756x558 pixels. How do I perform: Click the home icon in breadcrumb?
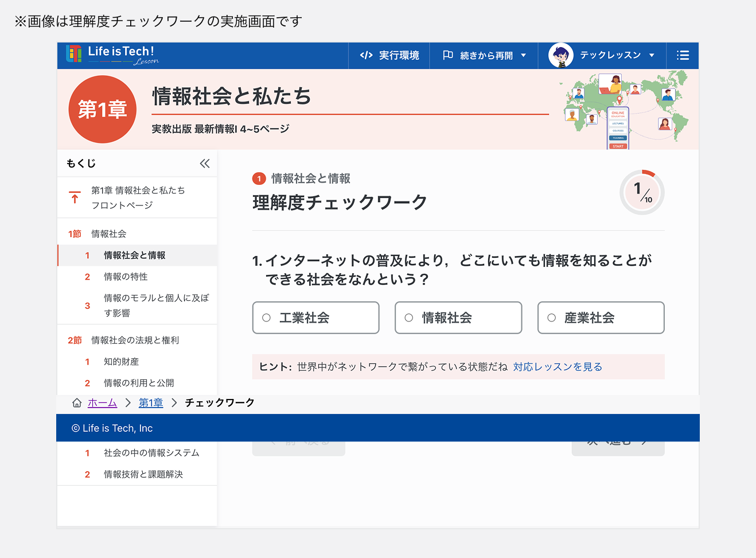coord(77,403)
